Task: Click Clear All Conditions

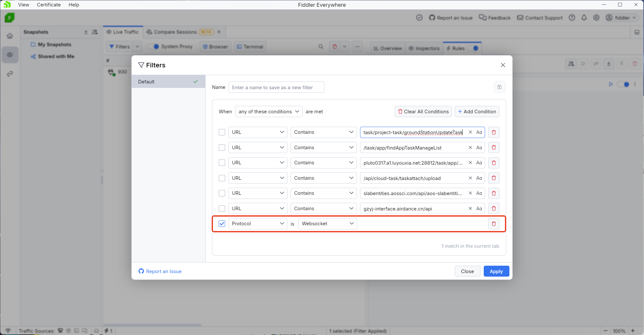Action: (x=423, y=112)
